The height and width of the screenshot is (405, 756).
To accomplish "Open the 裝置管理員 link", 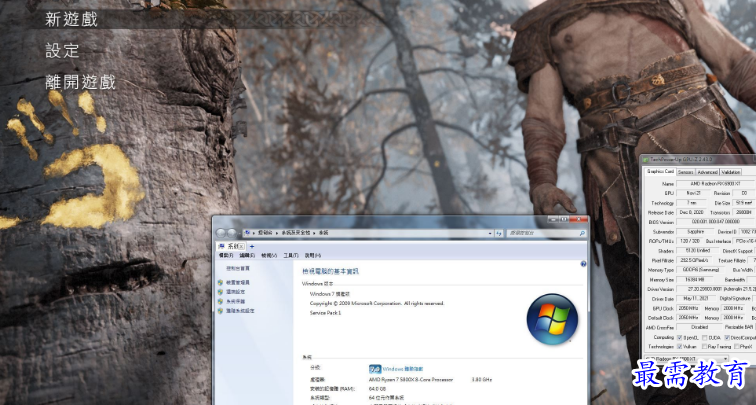I will 238,283.
